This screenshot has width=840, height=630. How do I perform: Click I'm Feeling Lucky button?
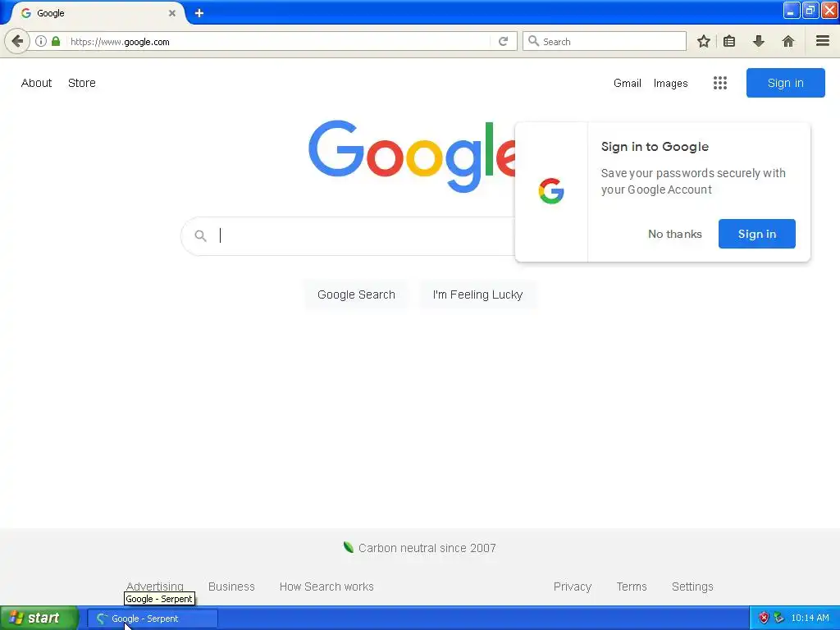[477, 294]
